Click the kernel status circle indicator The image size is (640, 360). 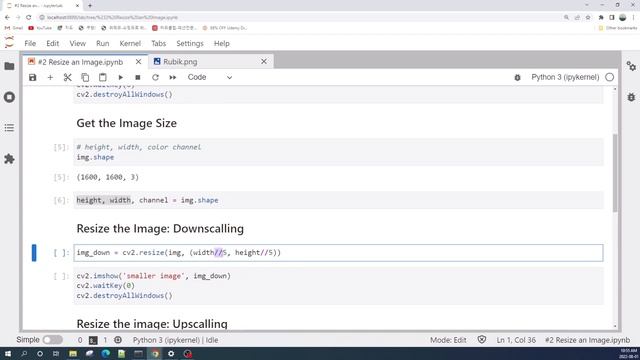(609, 77)
